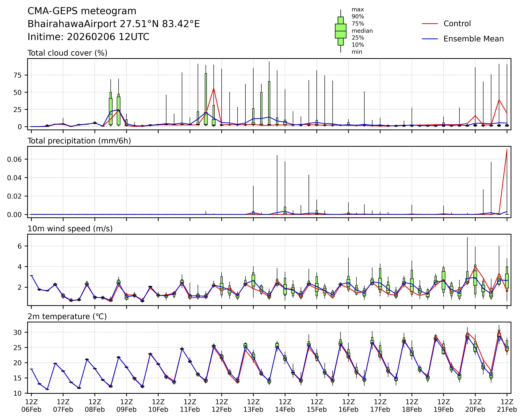Click the blue Ensemble Mean legend line
Viewport: 524px width, 420px height.
coord(430,39)
